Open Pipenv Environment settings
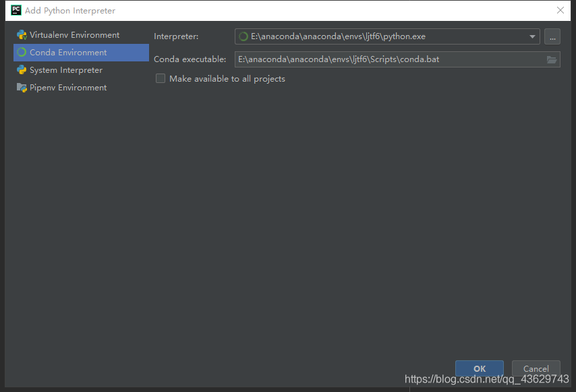 point(81,88)
